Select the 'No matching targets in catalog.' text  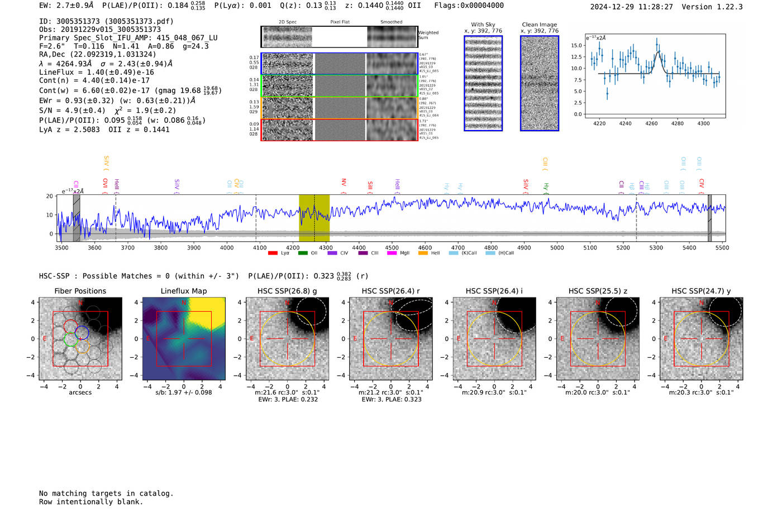[x=106, y=493]
